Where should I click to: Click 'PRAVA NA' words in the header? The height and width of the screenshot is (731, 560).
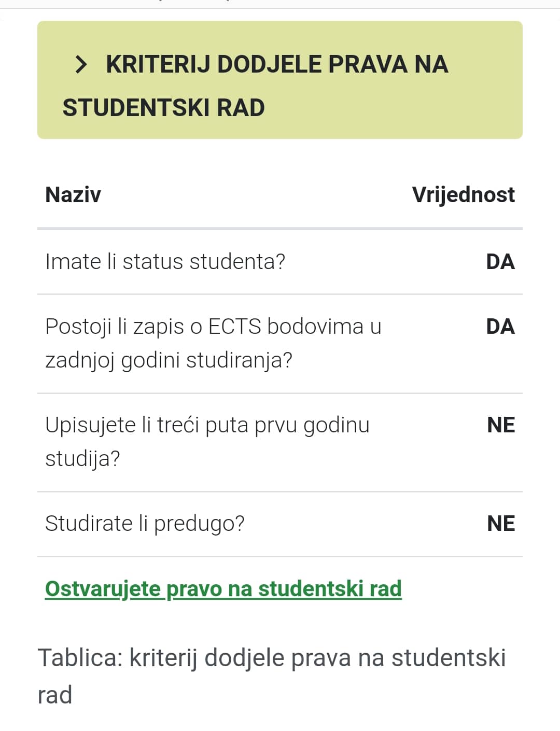[x=388, y=64]
